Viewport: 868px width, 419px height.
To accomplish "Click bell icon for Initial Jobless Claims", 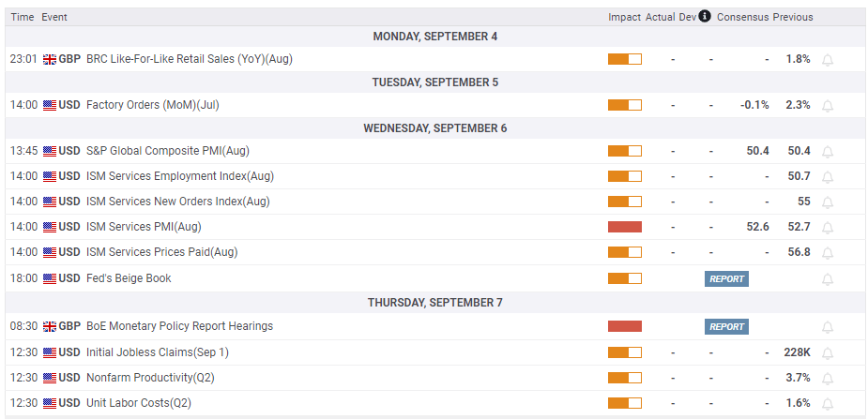I will (x=828, y=353).
